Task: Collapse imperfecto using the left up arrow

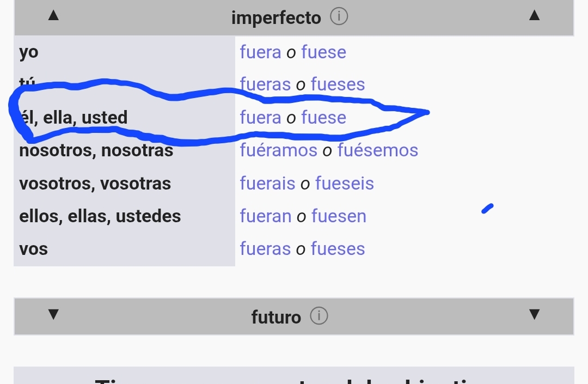Action: 53,15
